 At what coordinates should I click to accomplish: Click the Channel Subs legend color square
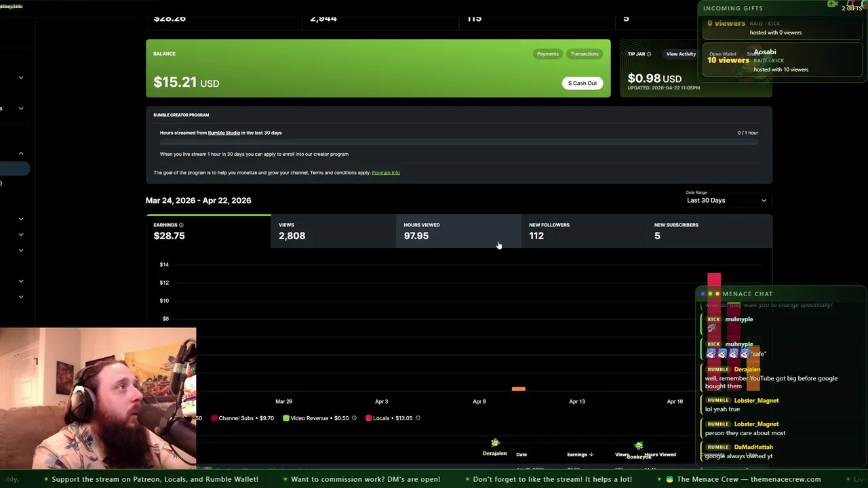click(x=214, y=418)
